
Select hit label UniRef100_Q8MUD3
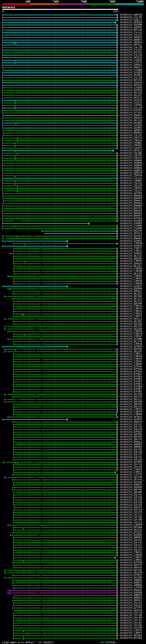tap(131, 537)
